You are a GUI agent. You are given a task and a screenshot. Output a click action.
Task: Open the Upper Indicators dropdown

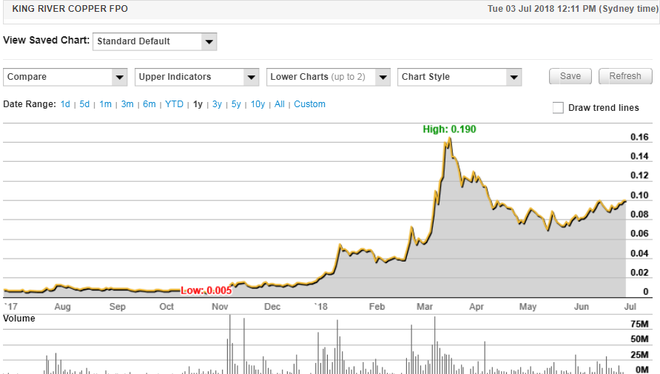point(197,77)
